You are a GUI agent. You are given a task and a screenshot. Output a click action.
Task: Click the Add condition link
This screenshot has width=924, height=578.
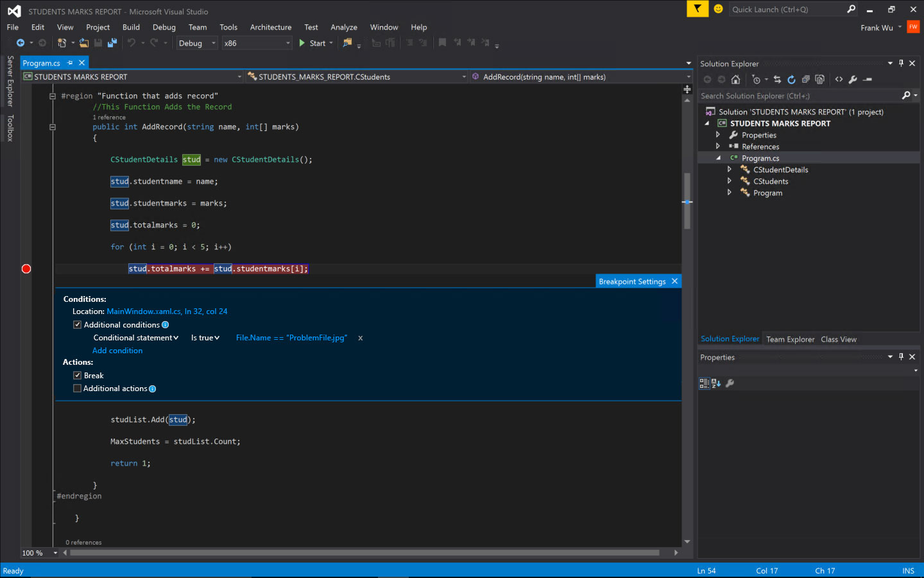tap(117, 350)
